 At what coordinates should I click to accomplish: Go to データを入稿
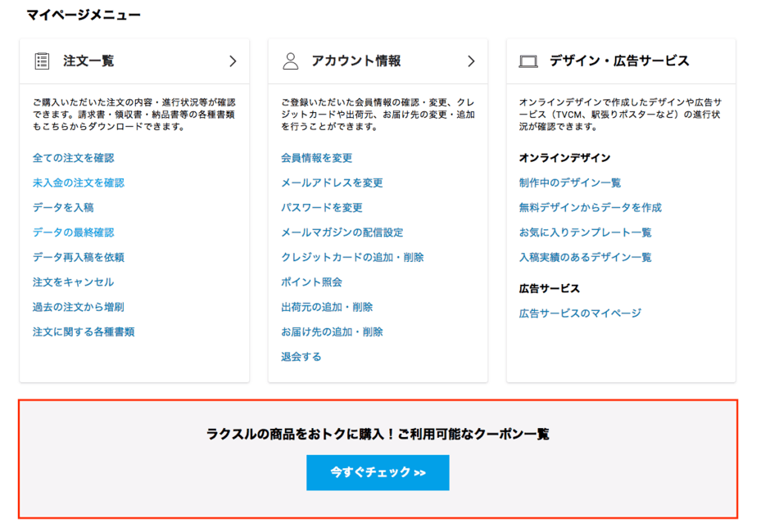coord(63,208)
